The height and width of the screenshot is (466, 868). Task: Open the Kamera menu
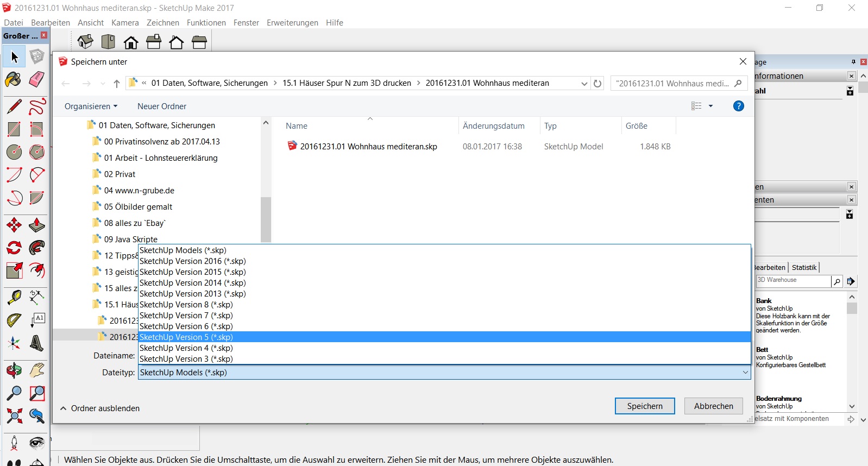(x=125, y=23)
